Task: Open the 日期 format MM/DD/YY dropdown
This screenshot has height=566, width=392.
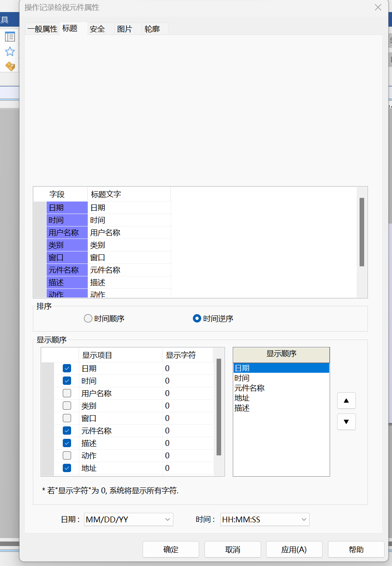Action: tap(128, 519)
